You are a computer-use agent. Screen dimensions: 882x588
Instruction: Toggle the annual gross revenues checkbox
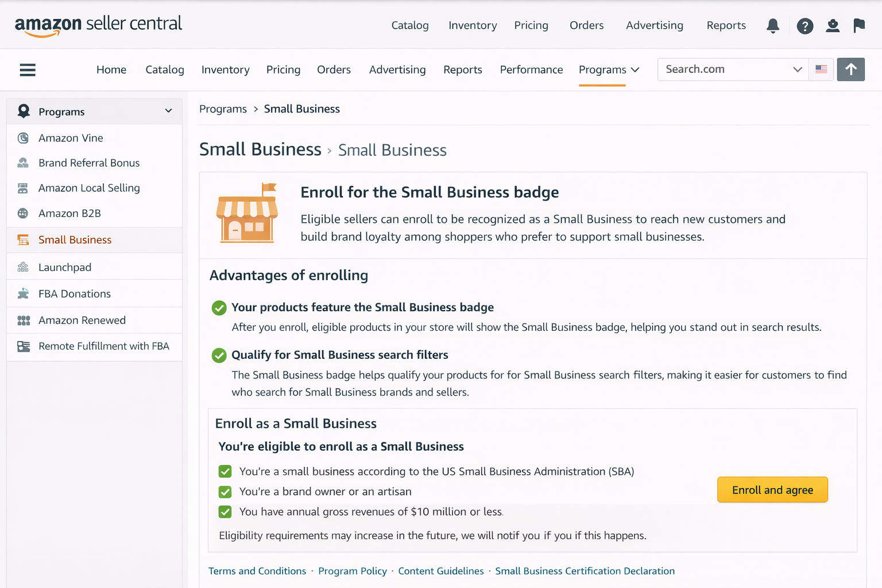point(225,512)
